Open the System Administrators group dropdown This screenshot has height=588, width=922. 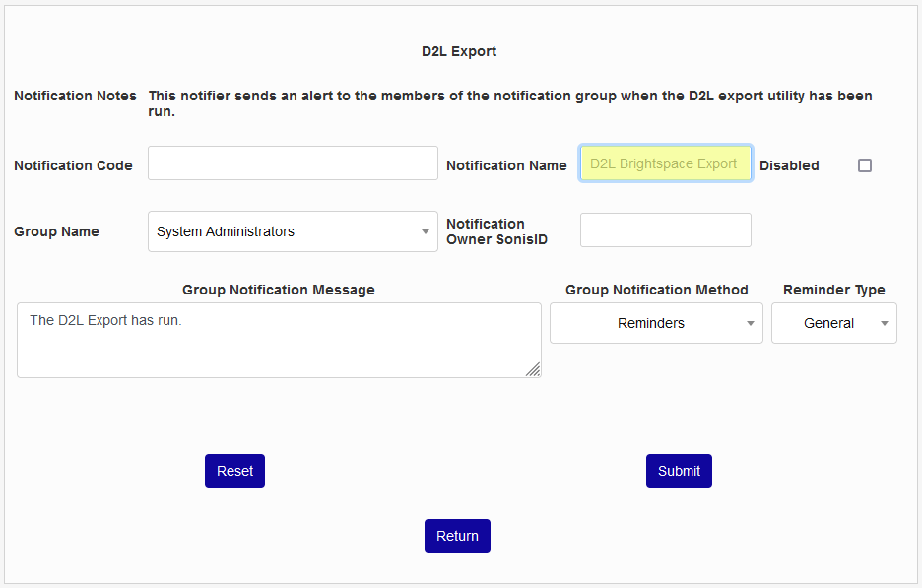click(293, 231)
